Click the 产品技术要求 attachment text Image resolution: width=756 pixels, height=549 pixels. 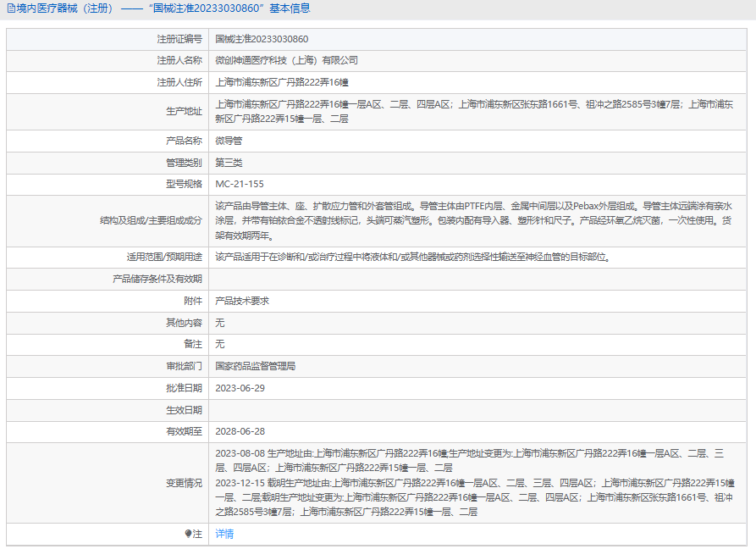[x=242, y=301]
